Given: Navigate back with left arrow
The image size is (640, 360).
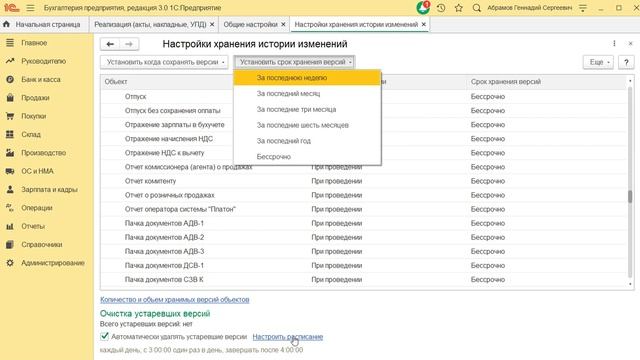Looking at the screenshot, I should 110,44.
